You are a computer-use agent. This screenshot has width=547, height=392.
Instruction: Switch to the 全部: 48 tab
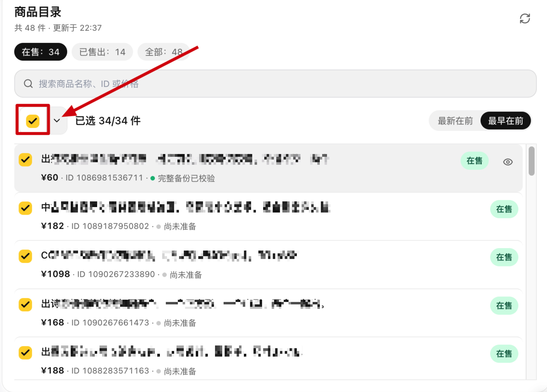164,52
